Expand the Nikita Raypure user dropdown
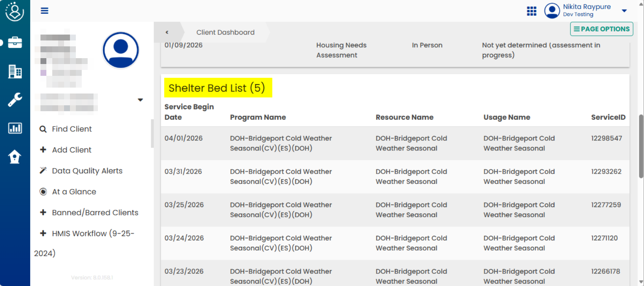The height and width of the screenshot is (286, 644). click(624, 11)
